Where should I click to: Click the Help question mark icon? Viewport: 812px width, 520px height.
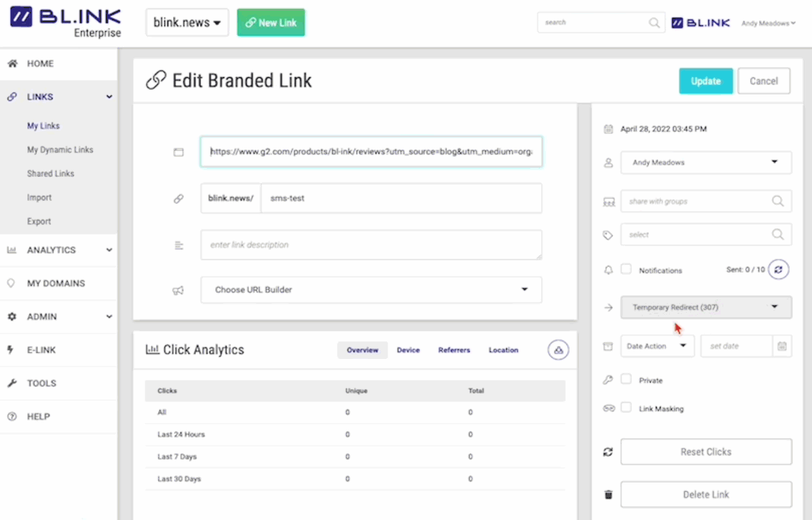11,417
